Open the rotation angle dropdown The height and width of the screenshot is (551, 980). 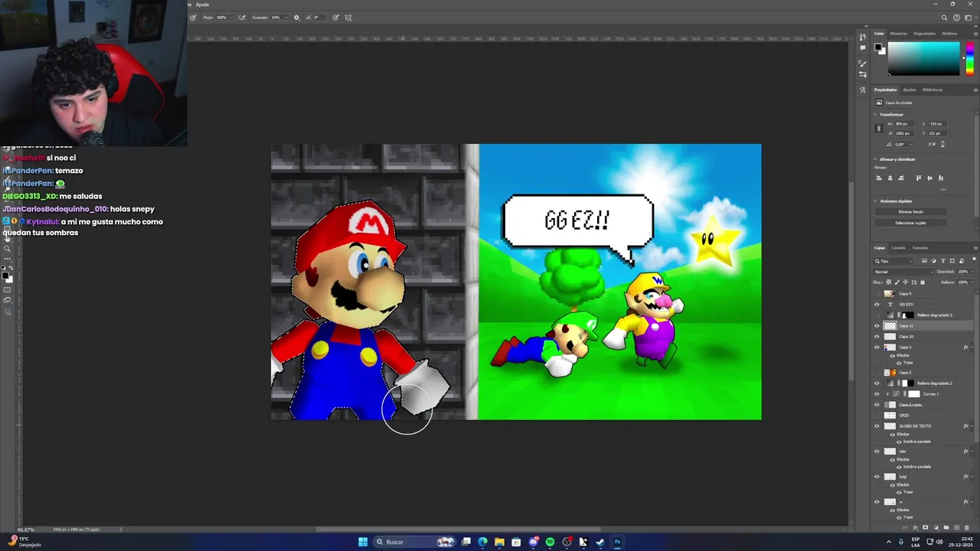(911, 145)
